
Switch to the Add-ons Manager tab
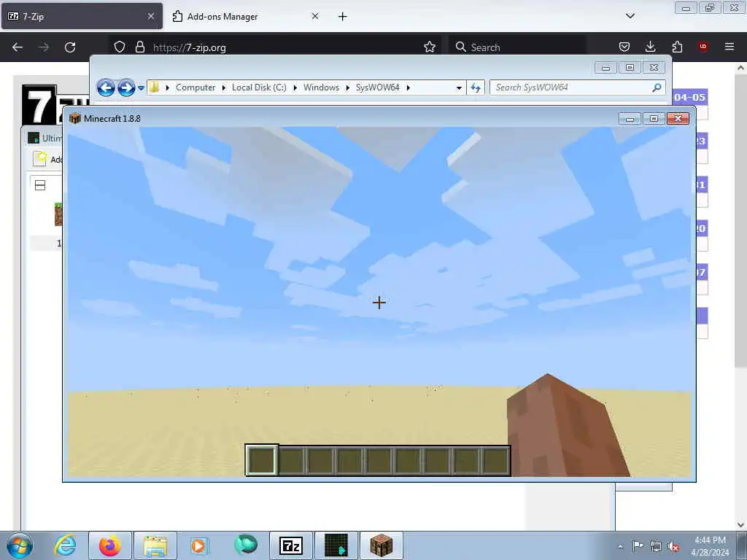[x=246, y=16]
